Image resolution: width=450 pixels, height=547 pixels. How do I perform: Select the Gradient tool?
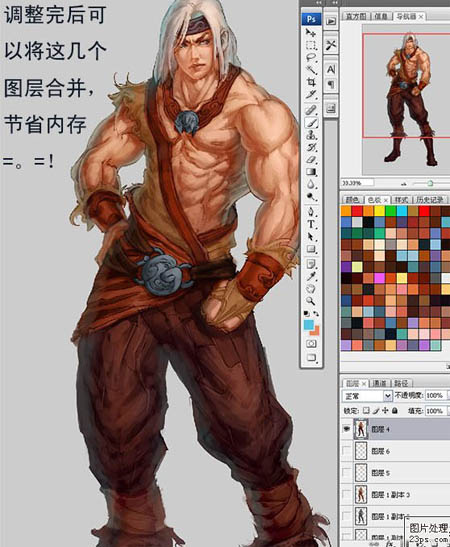click(x=311, y=172)
